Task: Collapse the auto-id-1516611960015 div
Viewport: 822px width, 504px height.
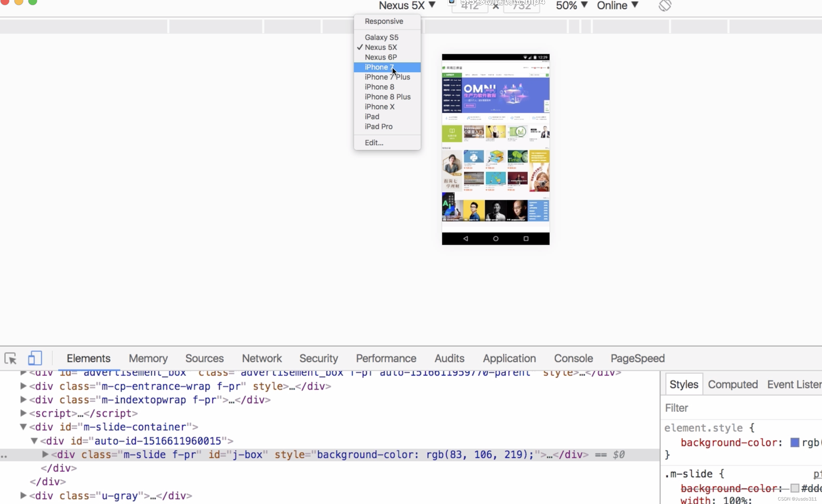Action: (x=34, y=441)
